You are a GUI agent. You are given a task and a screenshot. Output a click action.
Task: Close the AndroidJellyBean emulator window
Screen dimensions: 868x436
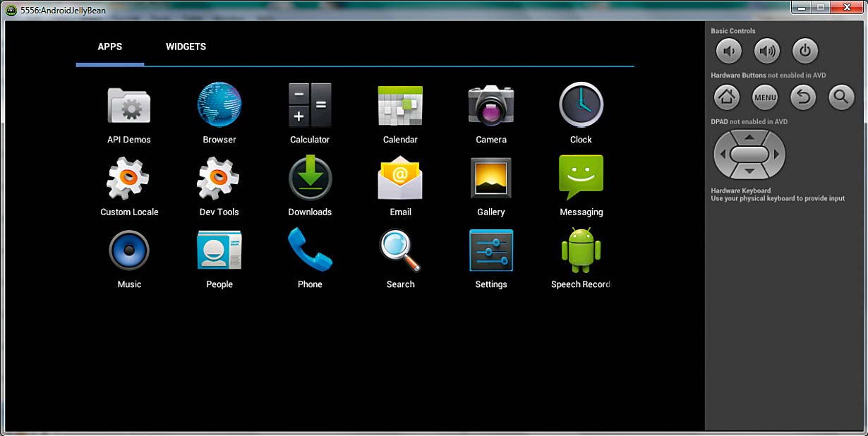point(845,8)
